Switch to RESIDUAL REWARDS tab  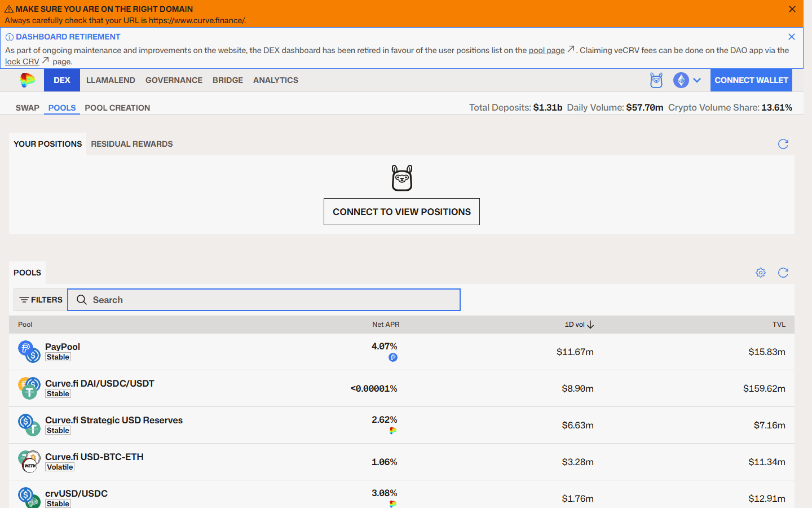coord(132,144)
